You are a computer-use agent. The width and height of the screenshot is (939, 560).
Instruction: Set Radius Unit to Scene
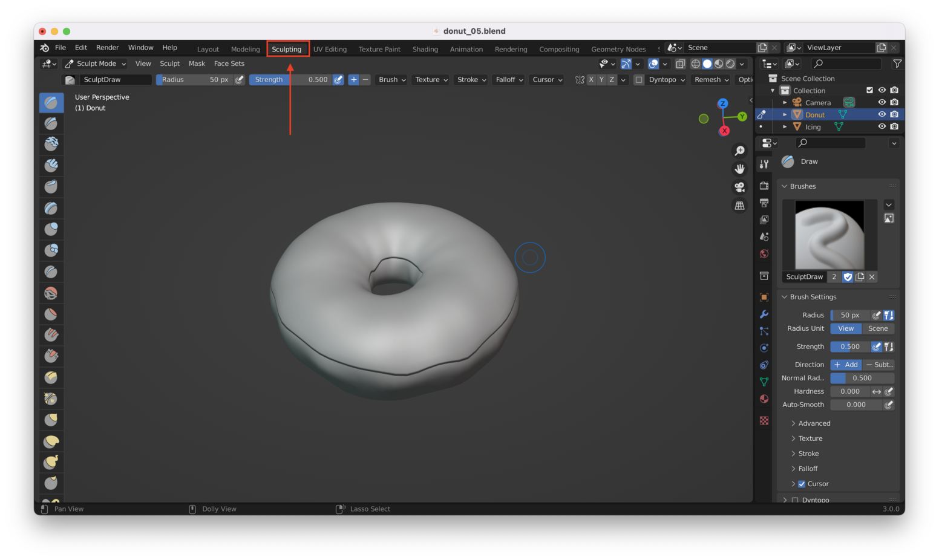click(x=878, y=328)
